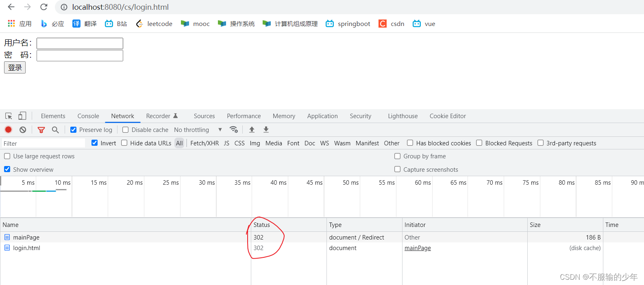Check Blocked Requests

coord(479,143)
